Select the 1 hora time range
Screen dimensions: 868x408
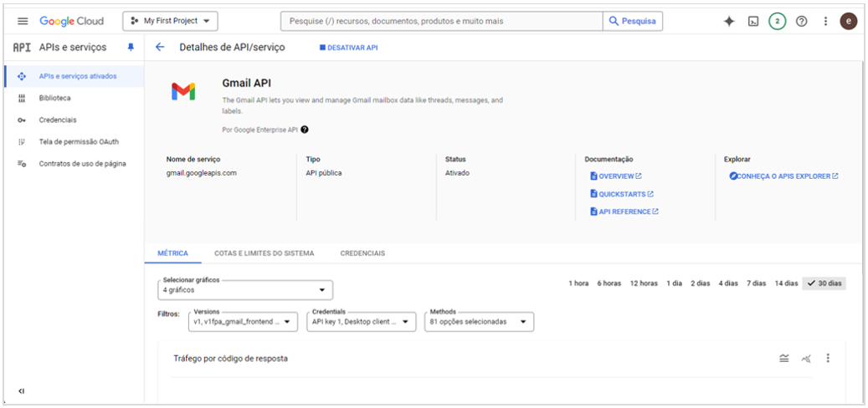click(578, 283)
